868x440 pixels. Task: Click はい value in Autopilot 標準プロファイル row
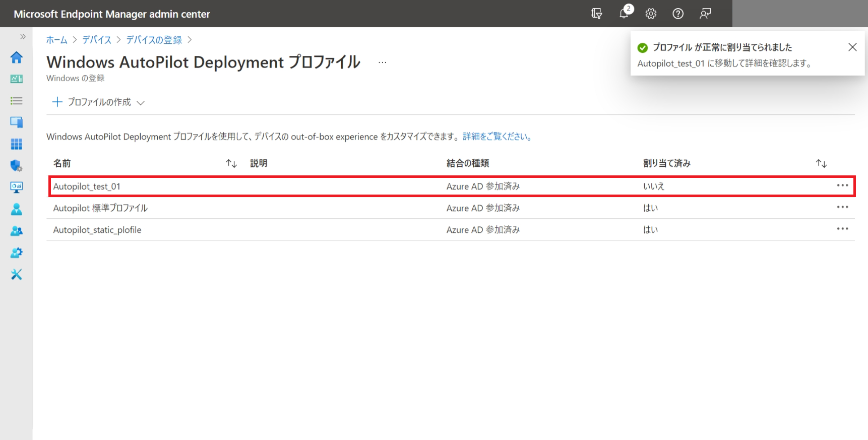(x=651, y=208)
